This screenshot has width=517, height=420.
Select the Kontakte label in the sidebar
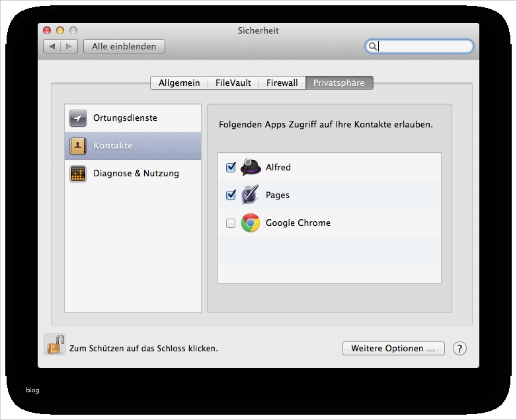pos(113,145)
